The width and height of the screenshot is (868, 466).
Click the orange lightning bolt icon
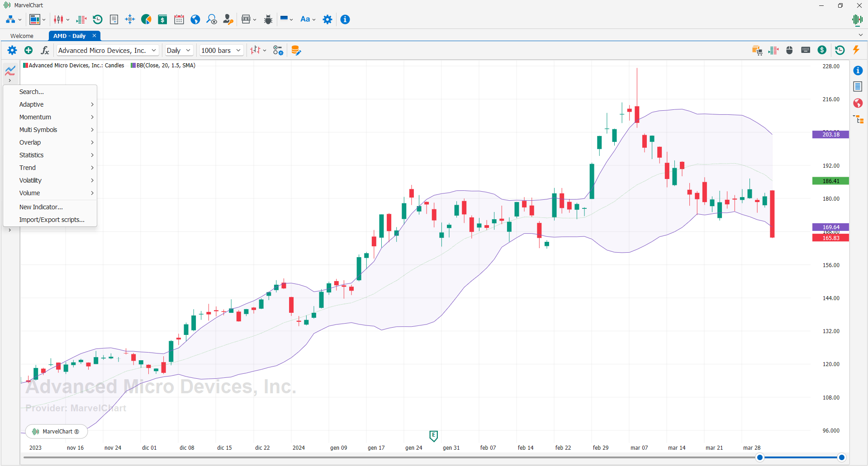(x=856, y=50)
